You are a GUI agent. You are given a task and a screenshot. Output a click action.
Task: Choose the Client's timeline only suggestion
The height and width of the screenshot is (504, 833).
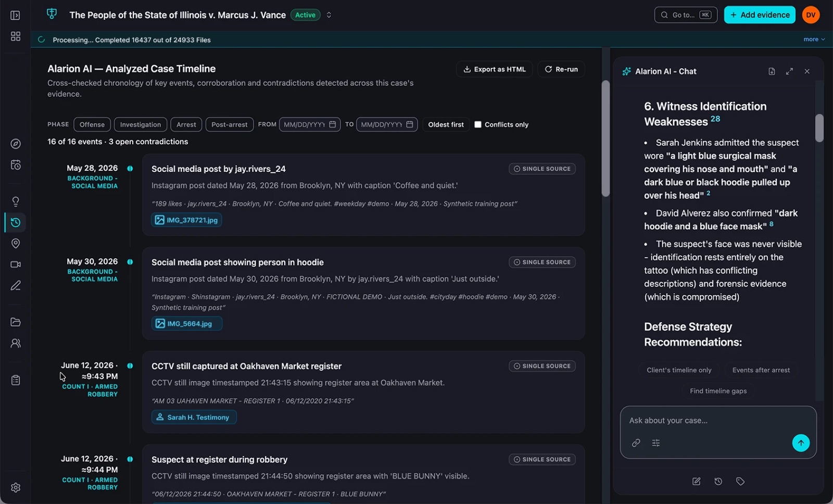pyautogui.click(x=679, y=370)
